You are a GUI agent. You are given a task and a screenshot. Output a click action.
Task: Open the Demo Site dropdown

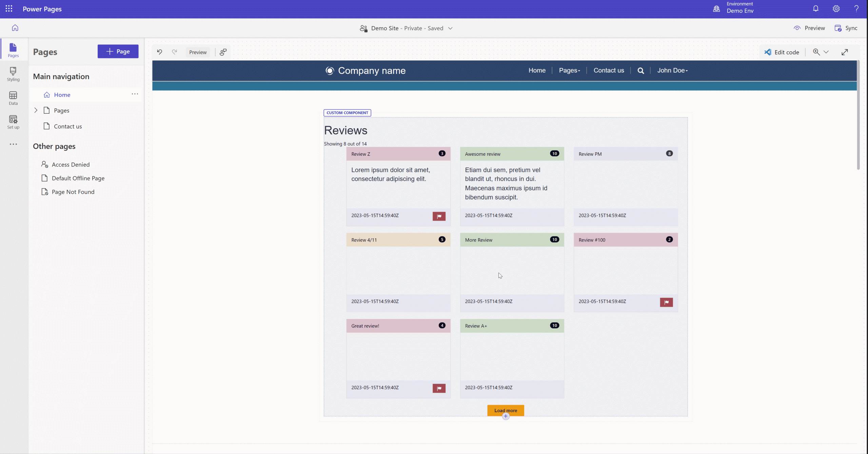click(x=451, y=28)
